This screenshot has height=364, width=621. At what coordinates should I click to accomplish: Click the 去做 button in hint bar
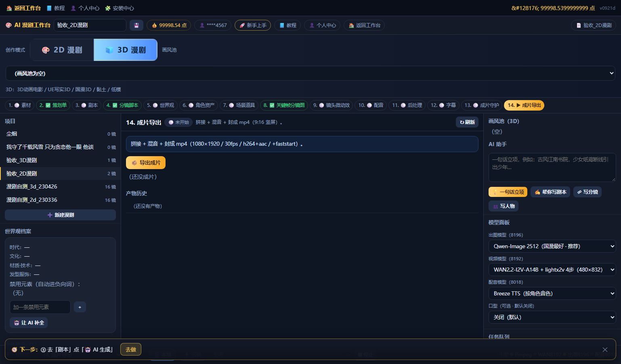(131, 349)
